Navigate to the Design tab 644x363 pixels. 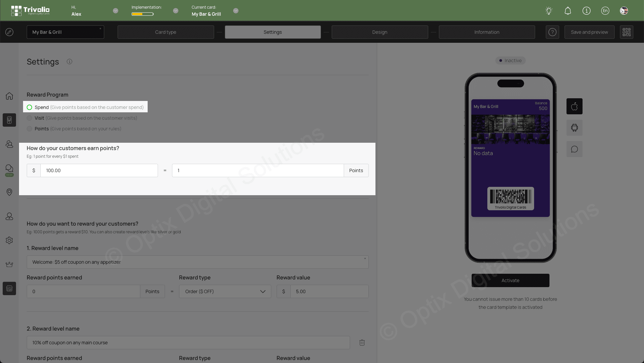tap(379, 32)
